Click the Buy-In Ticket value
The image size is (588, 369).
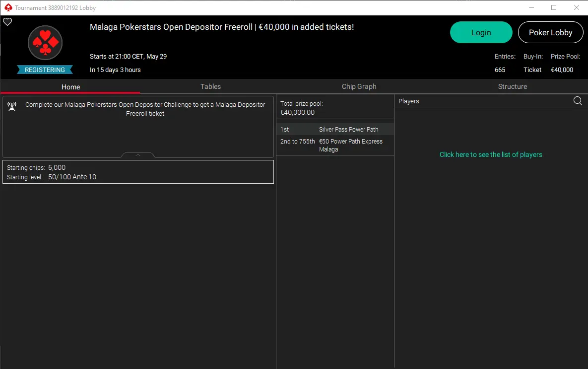pos(532,70)
